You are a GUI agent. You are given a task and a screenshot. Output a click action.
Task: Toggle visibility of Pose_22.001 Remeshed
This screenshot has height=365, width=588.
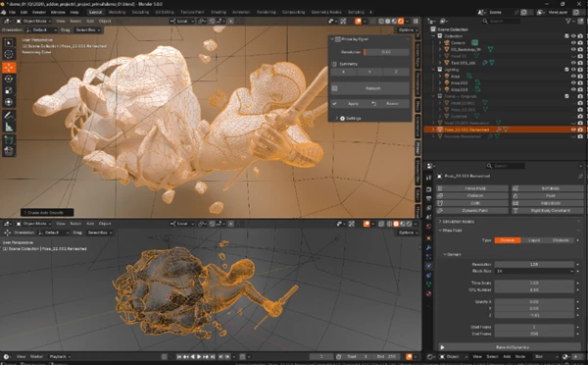[x=573, y=130]
